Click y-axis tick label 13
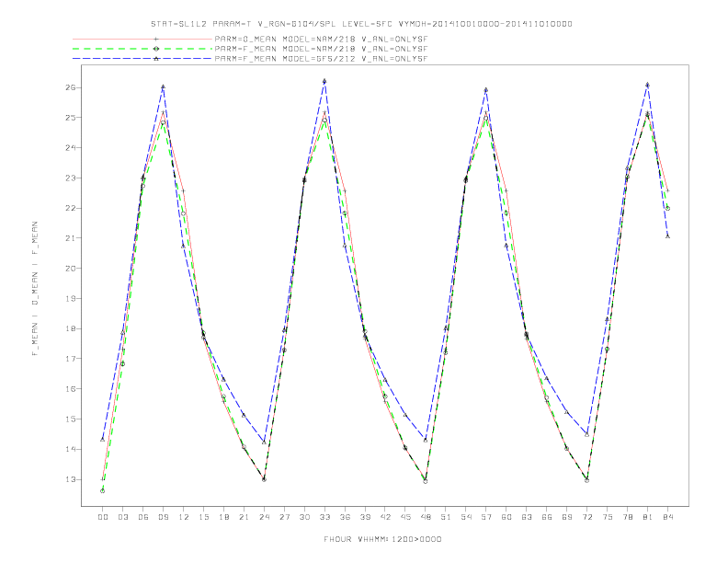728x563 pixels. point(71,479)
